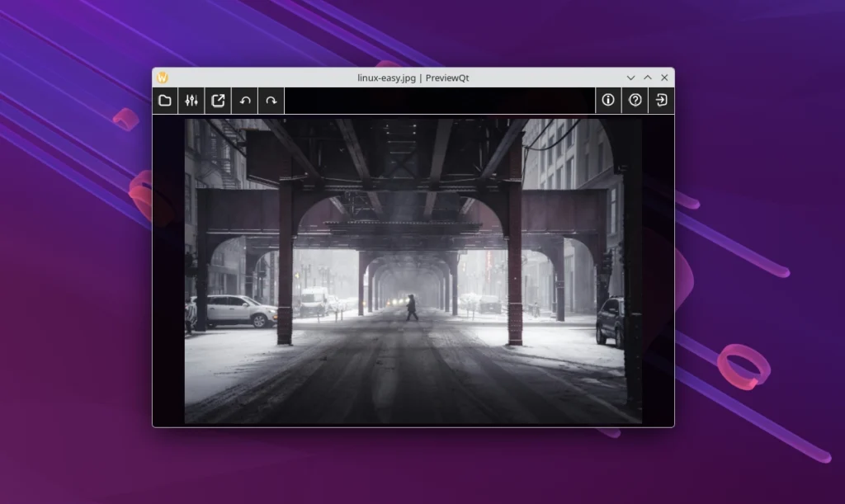Click the white car parked on the left

234,312
